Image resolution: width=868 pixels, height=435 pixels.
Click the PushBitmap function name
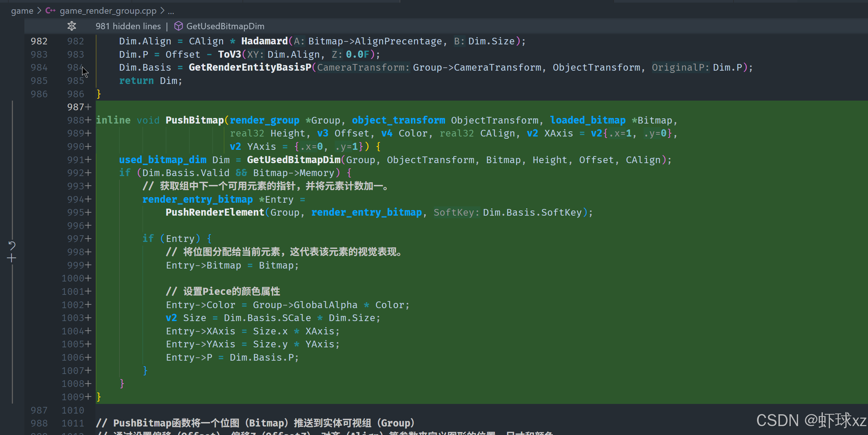point(195,120)
